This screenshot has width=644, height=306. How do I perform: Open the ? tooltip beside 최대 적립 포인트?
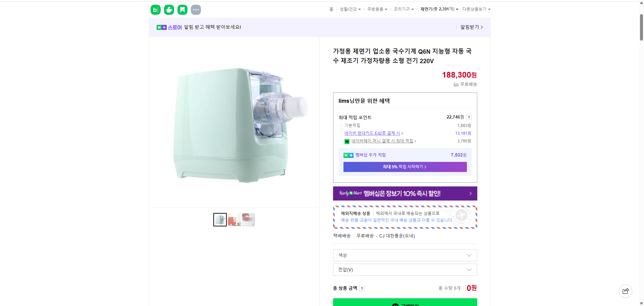coord(469,117)
